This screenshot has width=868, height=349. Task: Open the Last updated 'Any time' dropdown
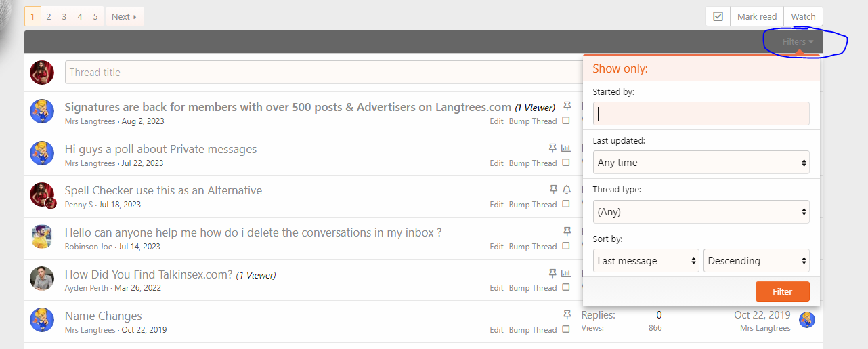tap(701, 163)
